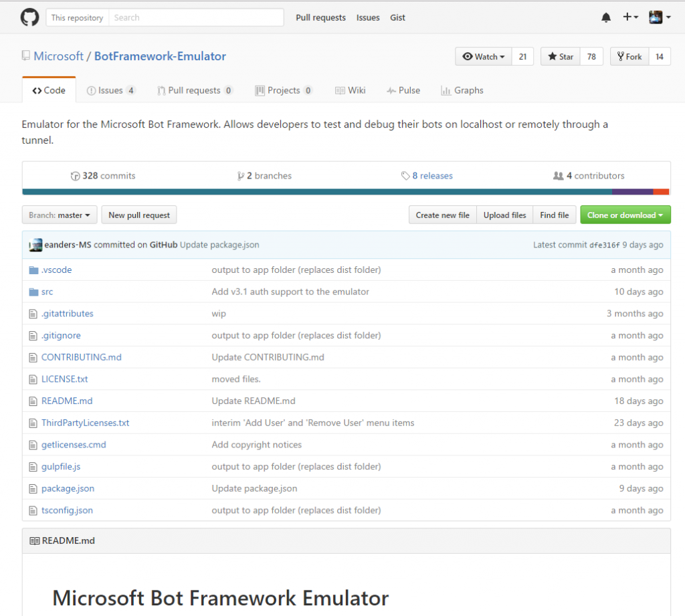Click the .vscode folder icon
Viewport: 685px width, 616px height.
(x=33, y=270)
